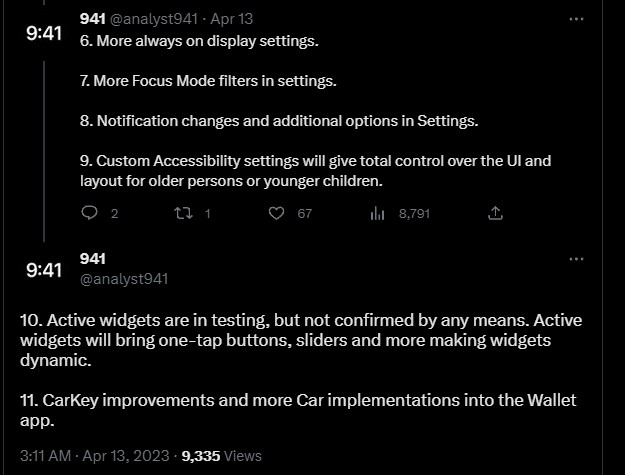Image resolution: width=625 pixels, height=475 pixels.
Task: Open the 9,335 Views count
Action: [221, 456]
